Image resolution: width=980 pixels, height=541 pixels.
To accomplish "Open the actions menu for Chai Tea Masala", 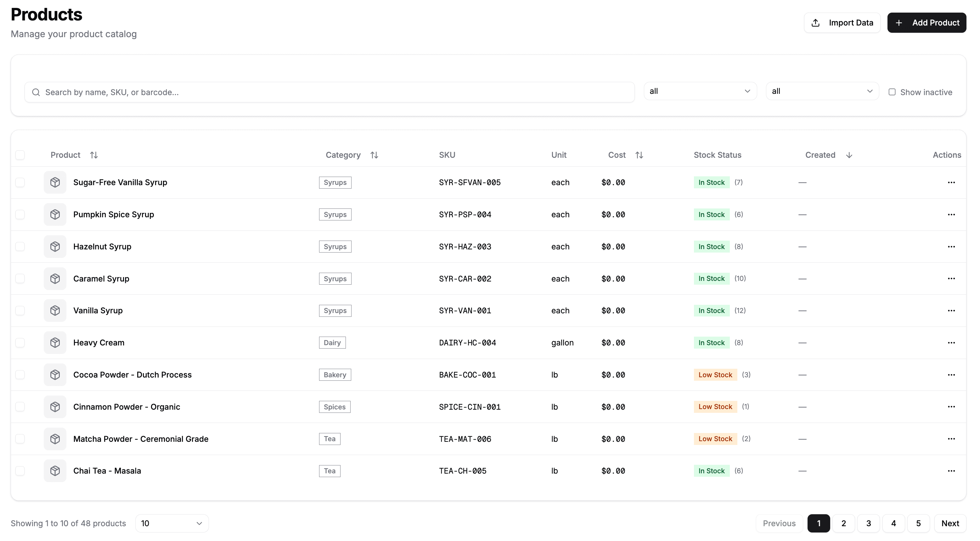I will [x=951, y=470].
